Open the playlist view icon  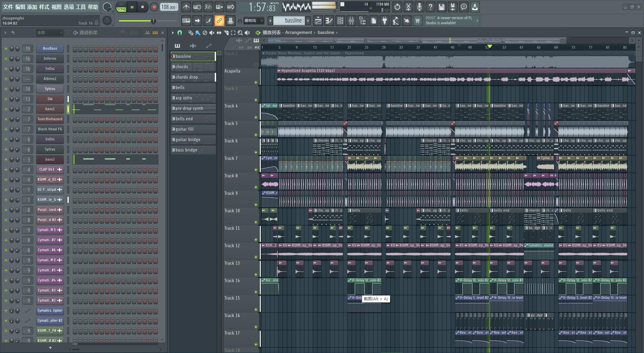click(x=318, y=21)
